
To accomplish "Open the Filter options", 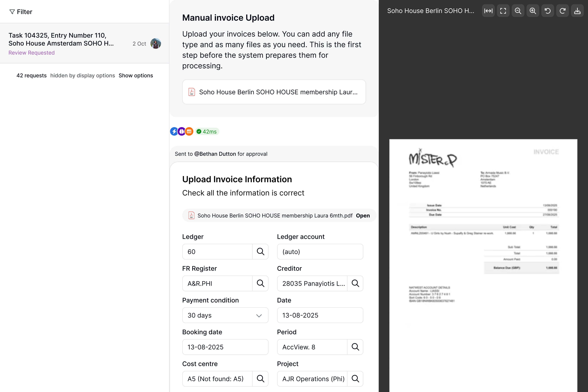I will (21, 12).
